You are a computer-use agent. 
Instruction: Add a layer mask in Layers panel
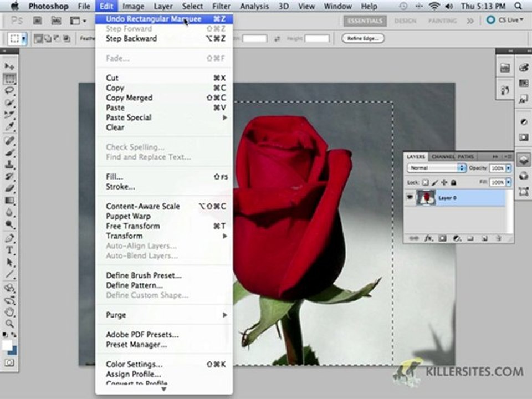pos(442,238)
